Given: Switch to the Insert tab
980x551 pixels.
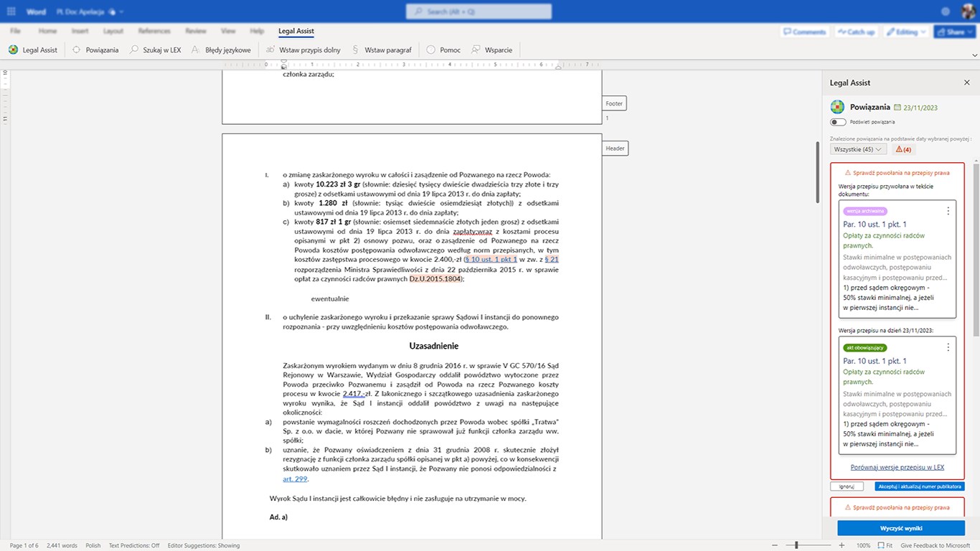Looking at the screenshot, I should tap(80, 32).
